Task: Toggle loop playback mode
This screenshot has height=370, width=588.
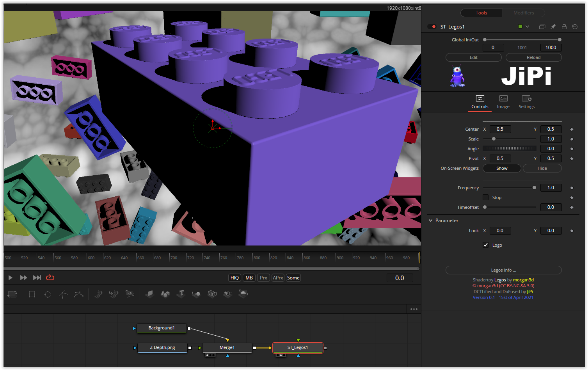Action: tap(50, 277)
